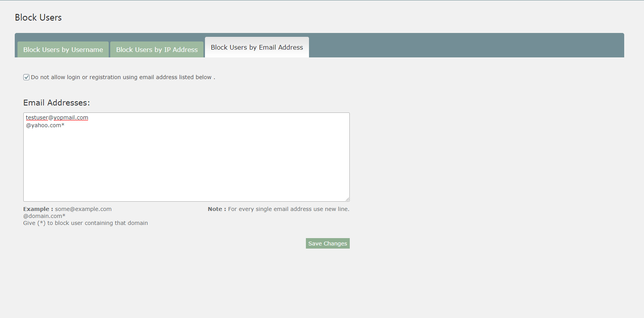Select Block Users by Email Address tab
Viewport: 644px width, 318px height.
point(257,47)
